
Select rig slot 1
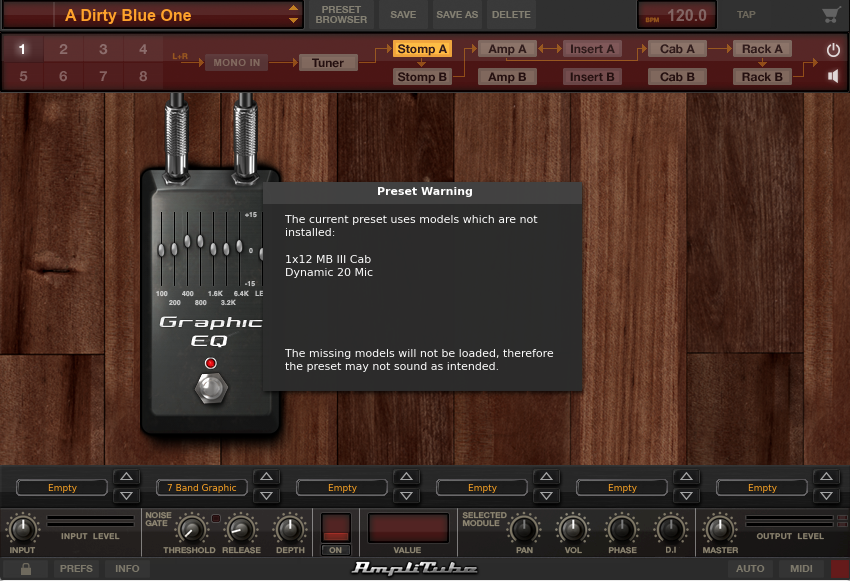(22, 49)
